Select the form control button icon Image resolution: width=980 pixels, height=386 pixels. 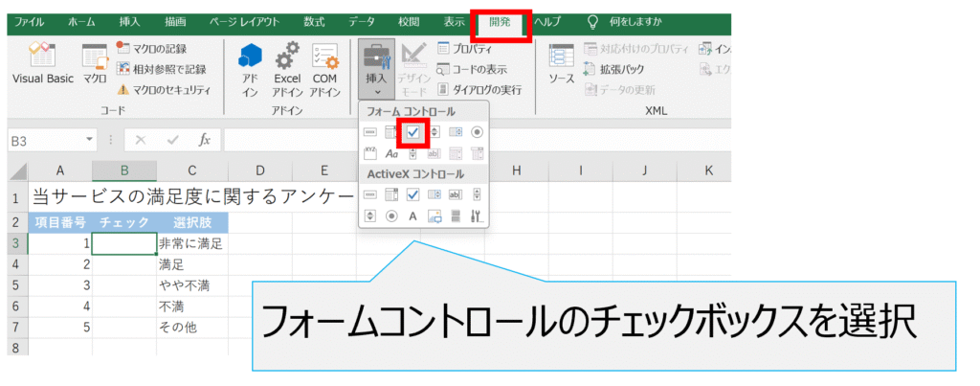[x=370, y=132]
